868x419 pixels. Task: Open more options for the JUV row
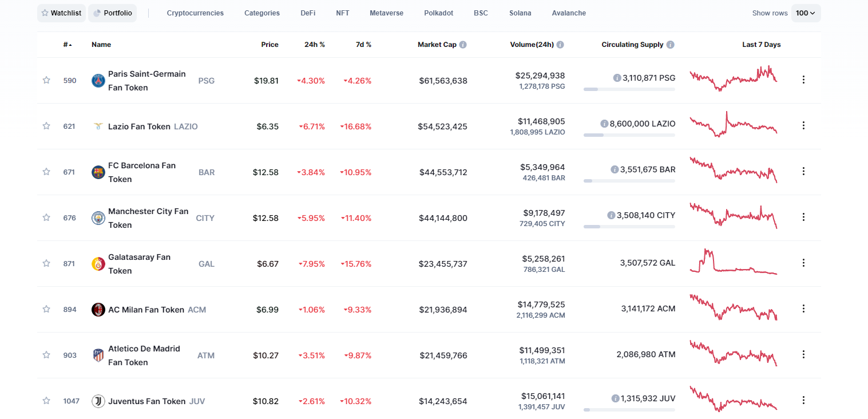click(x=803, y=400)
